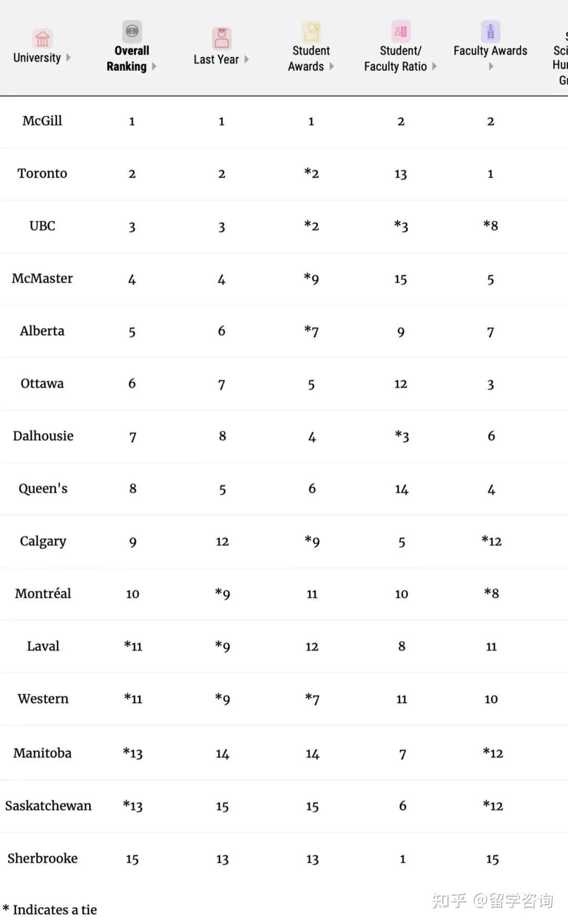
Task: Click the Dalhousie overall ranking cell
Action: (133, 437)
